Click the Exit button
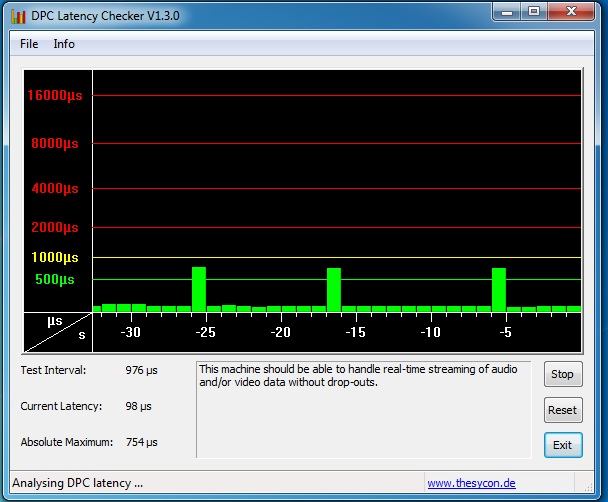The image size is (608, 502). click(x=563, y=445)
